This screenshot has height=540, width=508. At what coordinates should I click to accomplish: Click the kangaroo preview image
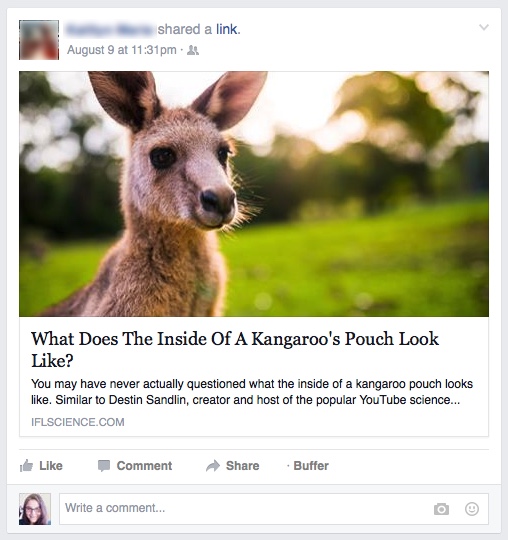254,194
